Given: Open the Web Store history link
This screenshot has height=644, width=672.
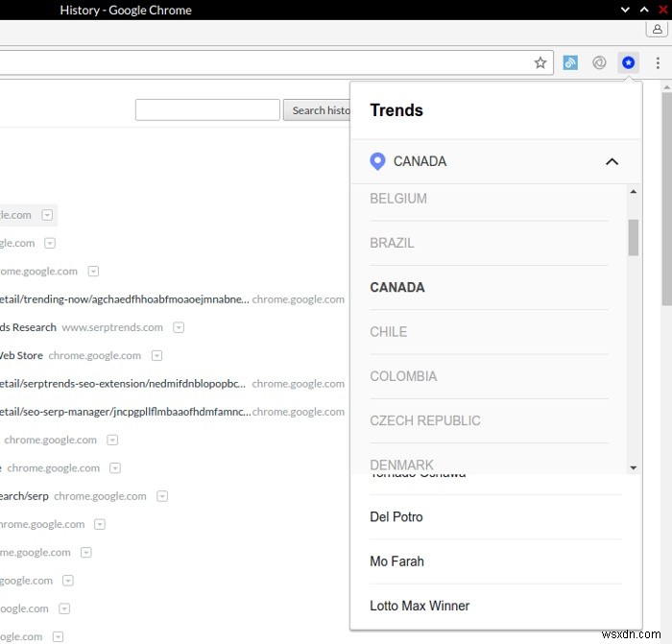Looking at the screenshot, I should pos(21,356).
